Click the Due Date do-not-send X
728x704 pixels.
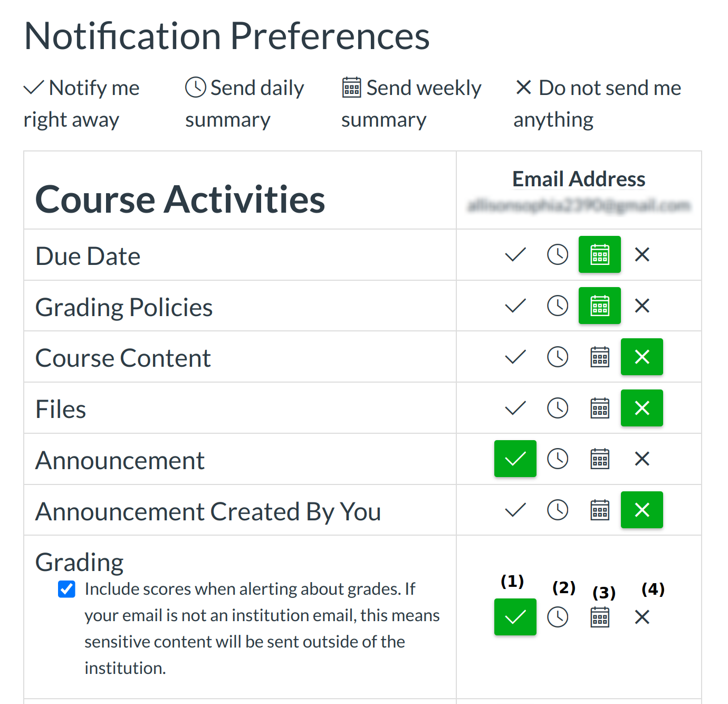pyautogui.click(x=642, y=255)
